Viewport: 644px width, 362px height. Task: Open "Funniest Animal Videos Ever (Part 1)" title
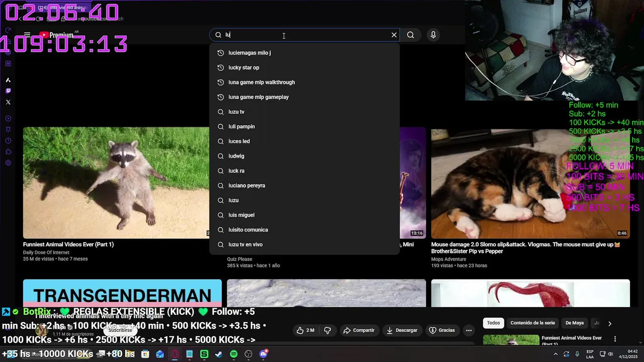pos(68,244)
